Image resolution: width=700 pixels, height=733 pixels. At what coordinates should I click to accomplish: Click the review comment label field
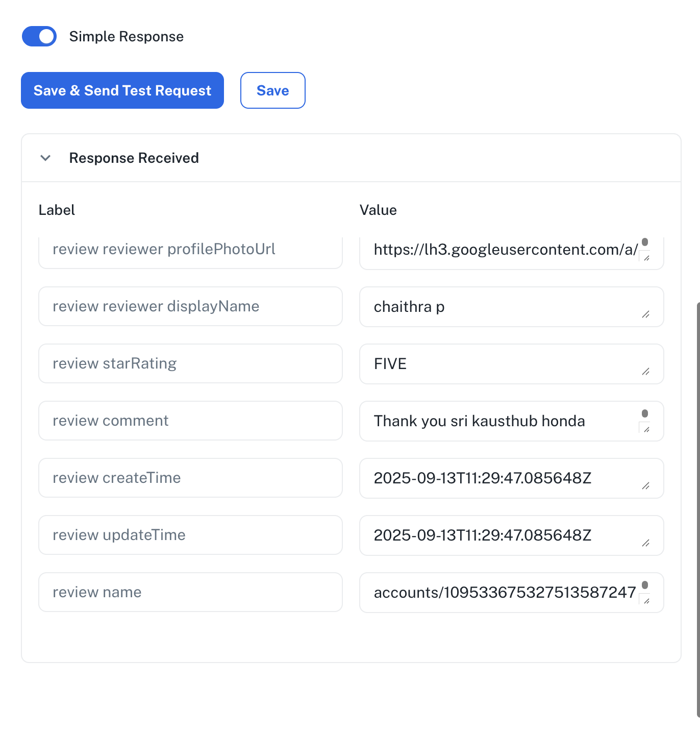190,421
